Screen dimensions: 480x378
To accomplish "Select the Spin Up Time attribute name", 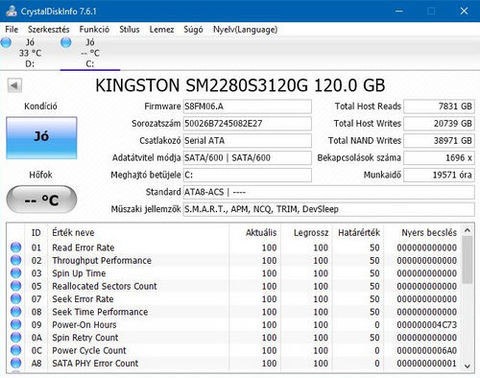I will click(x=79, y=273).
